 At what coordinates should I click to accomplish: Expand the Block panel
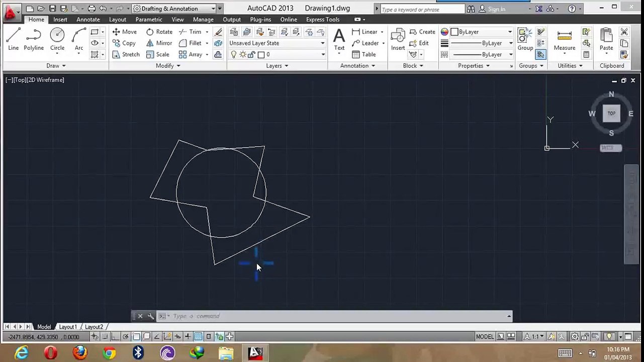pos(413,66)
